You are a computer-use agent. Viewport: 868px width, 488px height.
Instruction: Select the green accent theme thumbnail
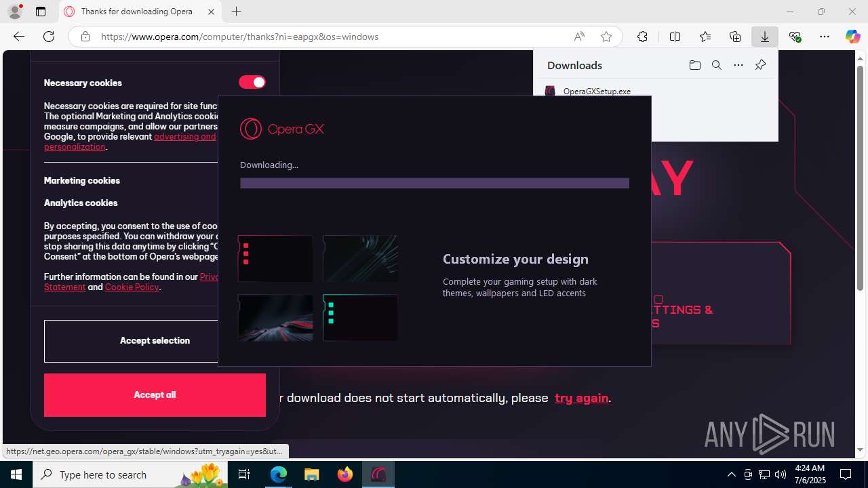tap(360, 318)
